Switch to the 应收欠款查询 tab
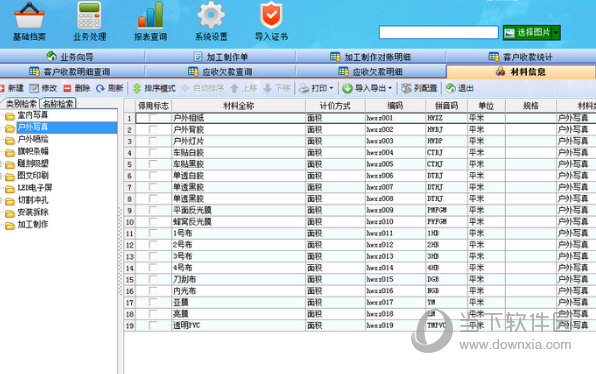 (x=220, y=71)
